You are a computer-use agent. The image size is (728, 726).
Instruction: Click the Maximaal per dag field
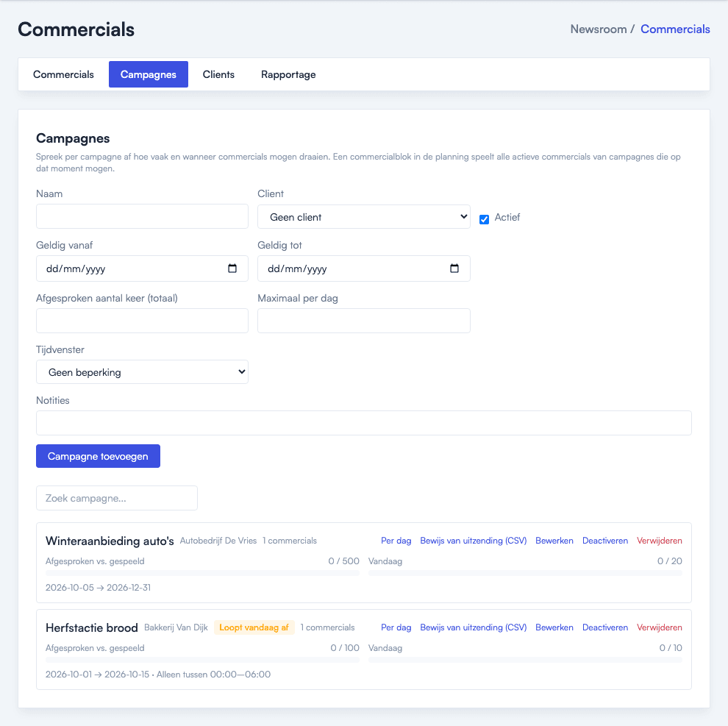363,321
